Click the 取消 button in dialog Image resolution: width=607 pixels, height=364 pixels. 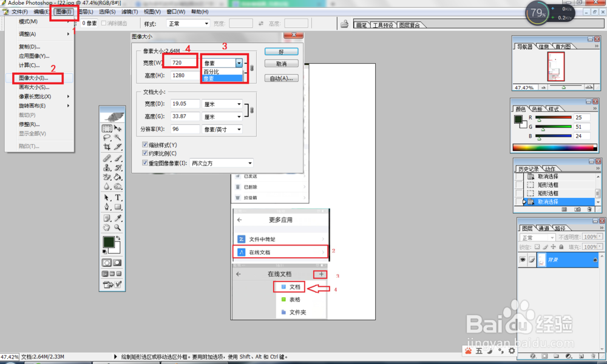point(282,64)
